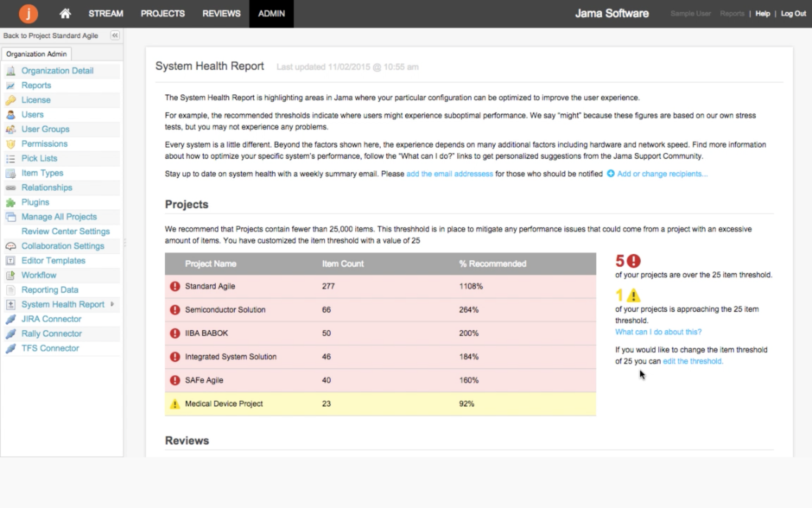Screen dimensions: 812x508
Task: Click yellow warning icon for Medical Device Project
Action: point(175,404)
